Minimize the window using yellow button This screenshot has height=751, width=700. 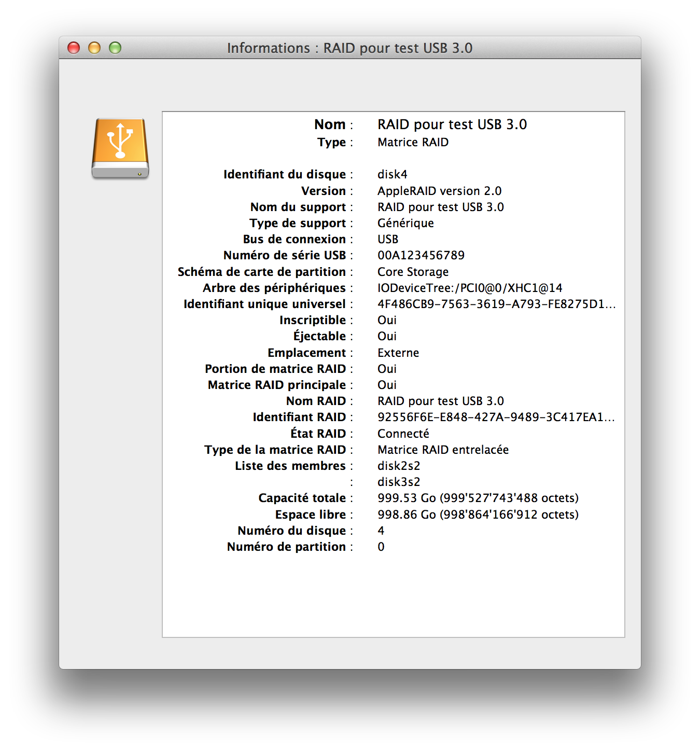click(x=94, y=48)
